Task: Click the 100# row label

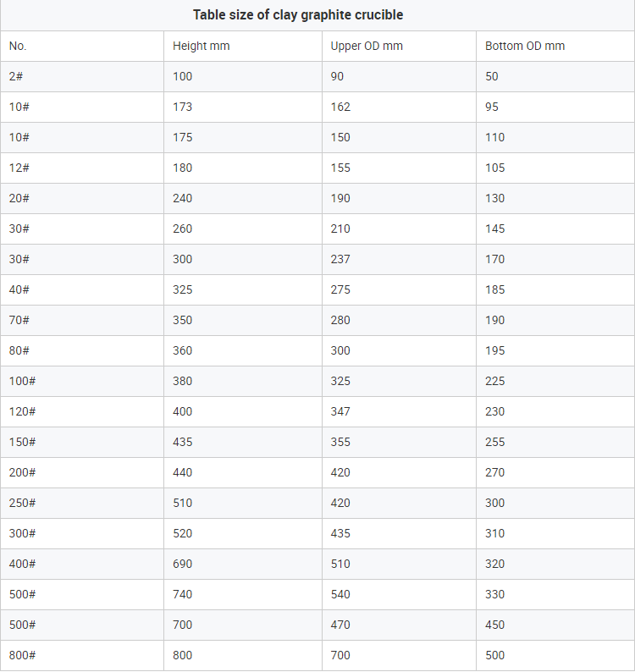Action: [22, 381]
